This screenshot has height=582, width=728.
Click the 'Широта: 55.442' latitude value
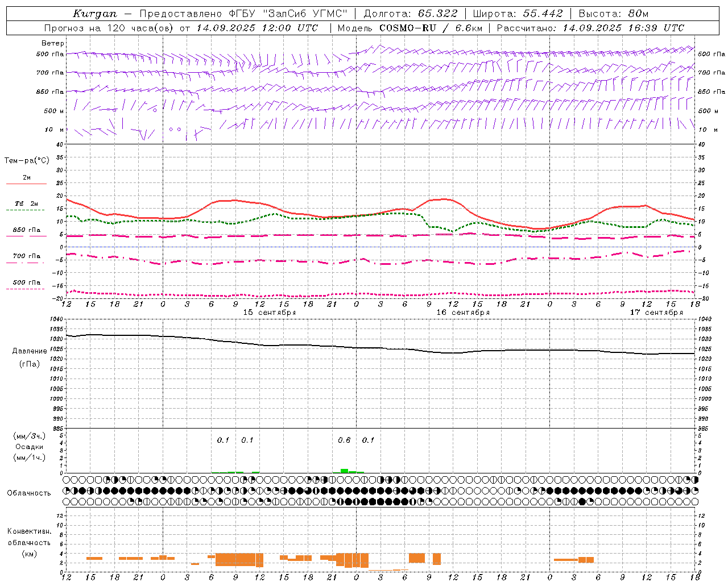(518, 14)
